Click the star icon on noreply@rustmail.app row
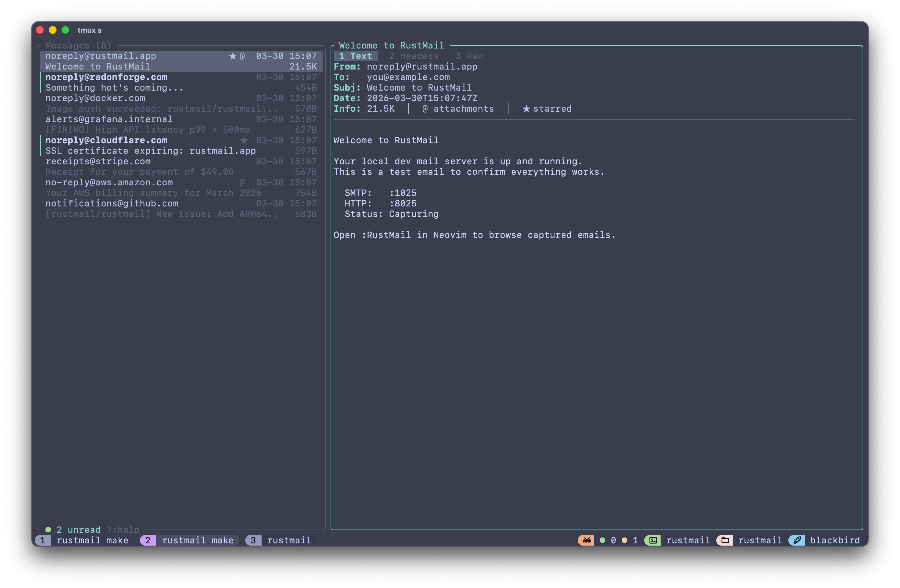This screenshot has height=588, width=900. 232,56
